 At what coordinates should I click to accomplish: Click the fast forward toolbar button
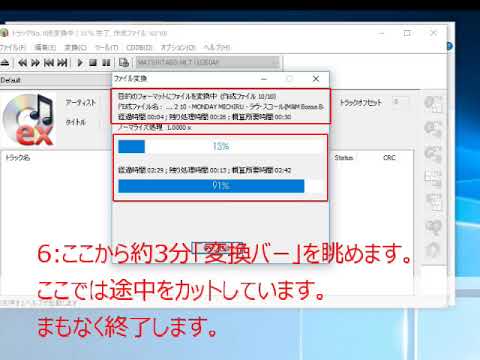click(x=35, y=62)
